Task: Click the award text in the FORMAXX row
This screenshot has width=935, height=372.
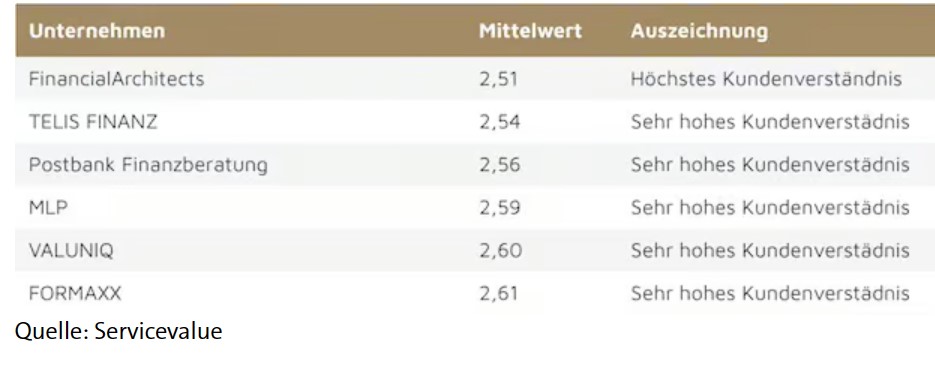Action: [770, 293]
